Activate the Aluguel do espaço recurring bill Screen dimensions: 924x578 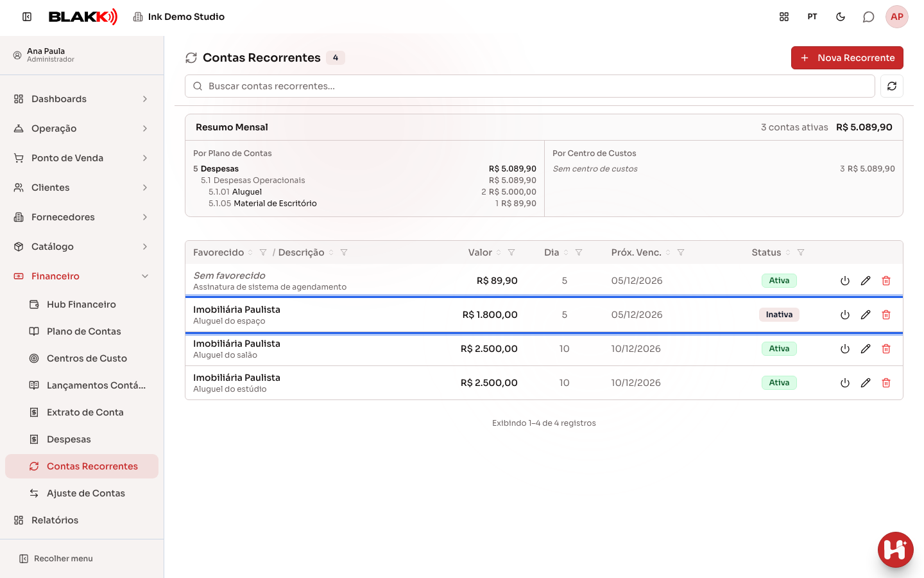845,315
